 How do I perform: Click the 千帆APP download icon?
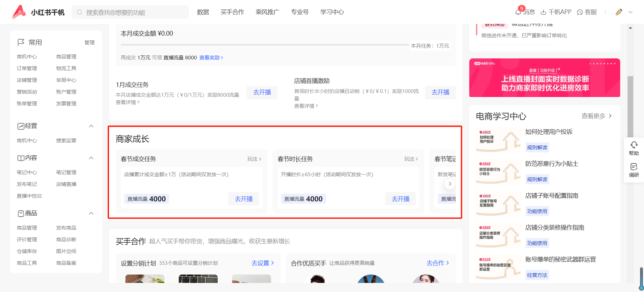[x=543, y=12]
